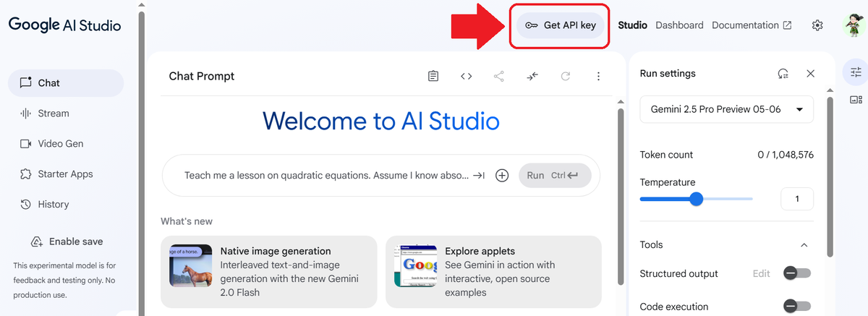Click the Get code brackets icon
Viewport: 868px width, 316px height.
coord(467,76)
